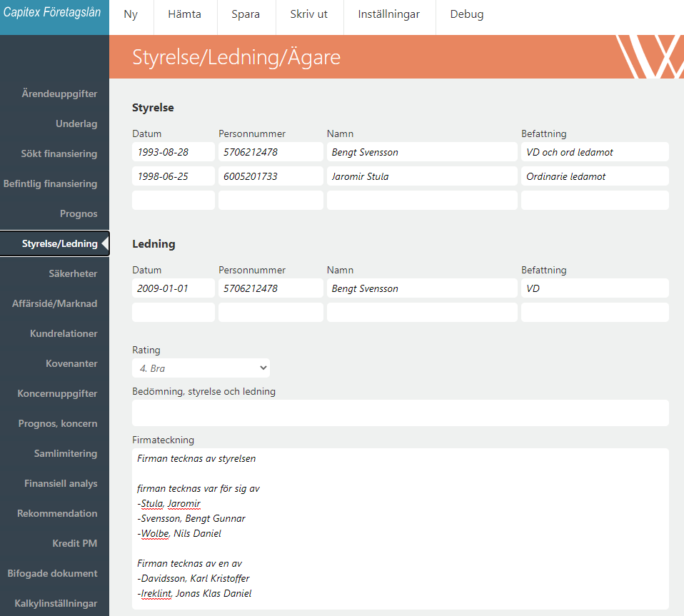Click Styrelse date field 1993-08-28
Screen dimensions: 684x616
pos(173,152)
